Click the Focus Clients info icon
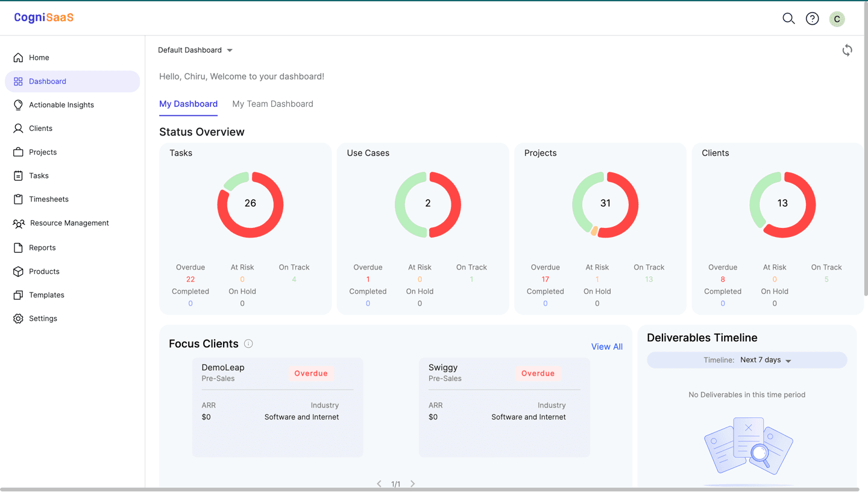868x492 pixels. click(x=248, y=344)
